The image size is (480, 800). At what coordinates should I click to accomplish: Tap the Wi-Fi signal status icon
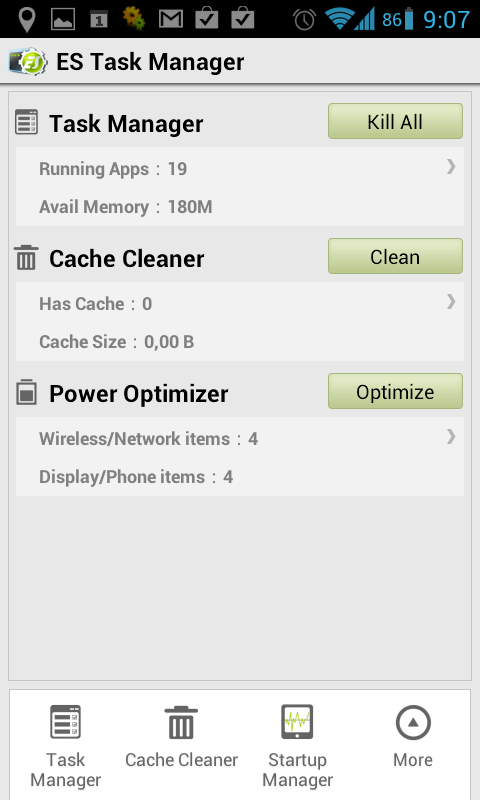point(338,19)
